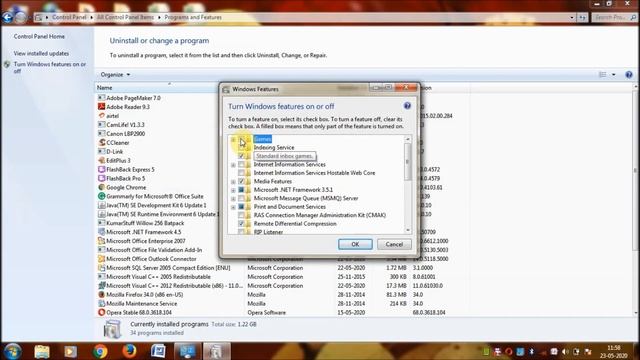Open the Windows Features dialog help icon
The image size is (640, 360).
(x=407, y=106)
